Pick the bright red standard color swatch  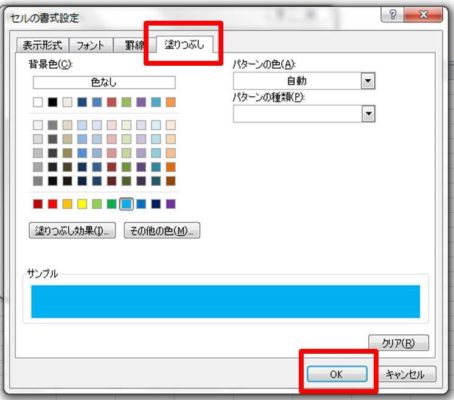point(53,204)
